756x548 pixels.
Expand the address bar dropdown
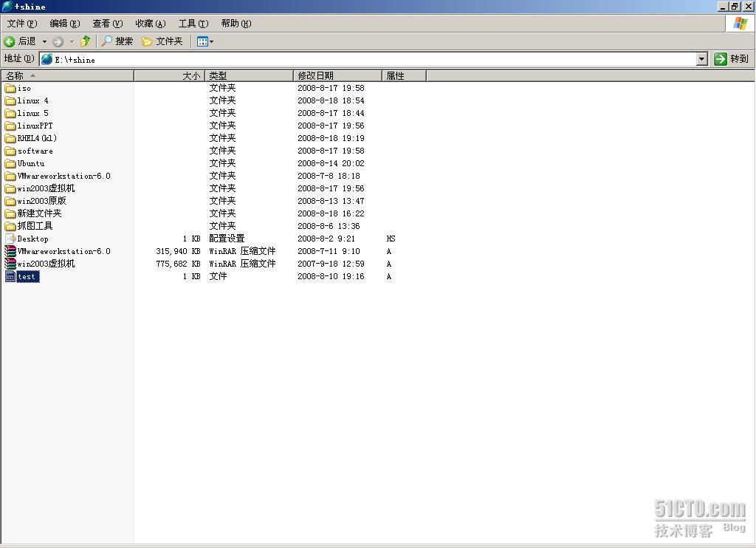pos(702,59)
